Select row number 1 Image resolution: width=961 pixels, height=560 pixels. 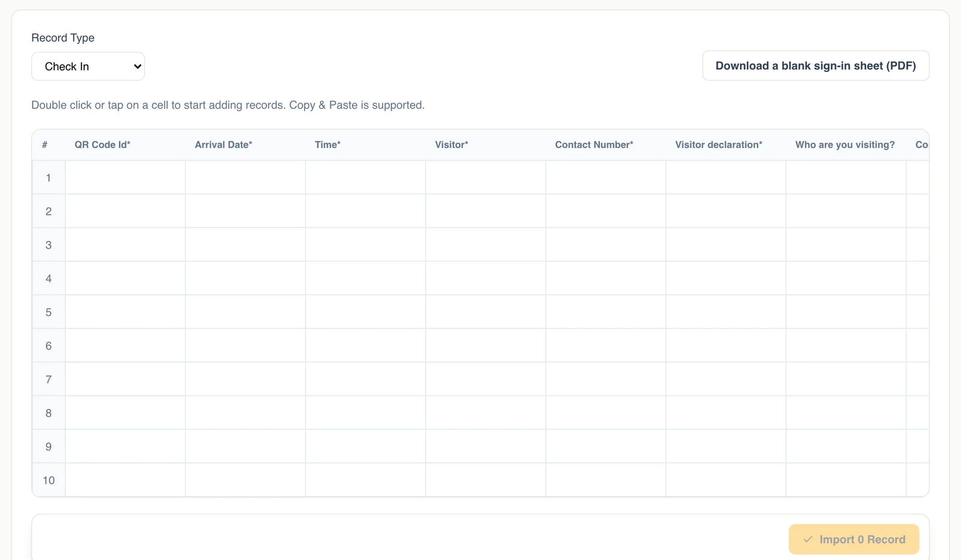click(x=49, y=178)
